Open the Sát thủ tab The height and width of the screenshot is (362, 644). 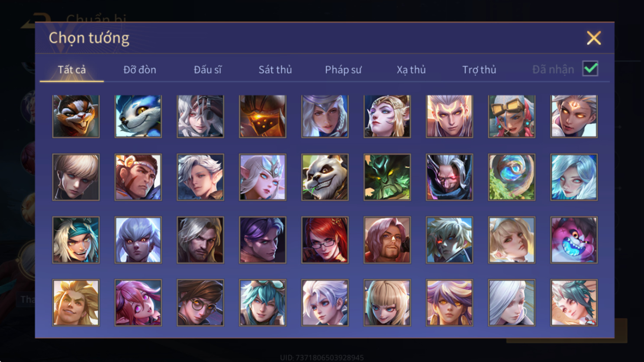point(275,70)
